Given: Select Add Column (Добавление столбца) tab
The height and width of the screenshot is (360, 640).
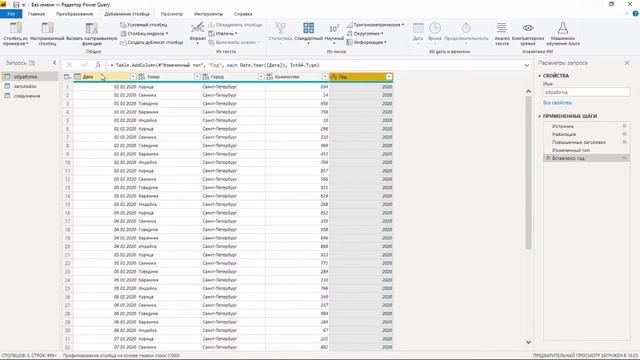Looking at the screenshot, I should [127, 14].
